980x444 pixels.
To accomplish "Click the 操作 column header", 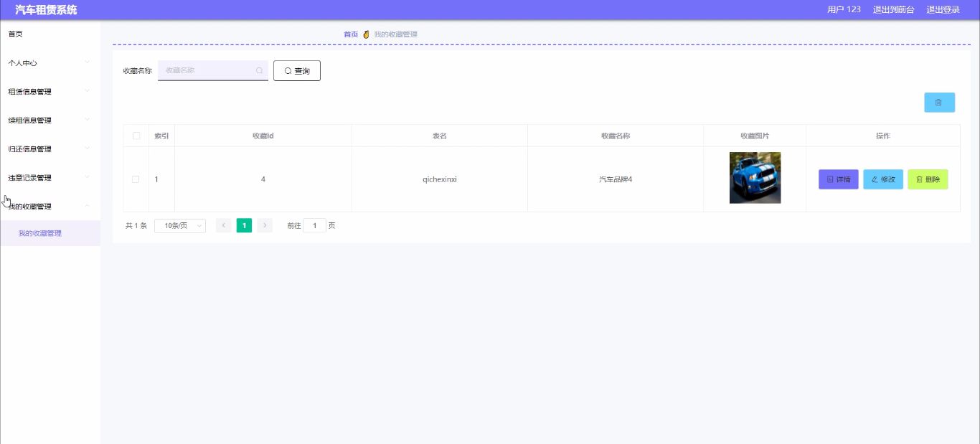I will click(x=883, y=136).
